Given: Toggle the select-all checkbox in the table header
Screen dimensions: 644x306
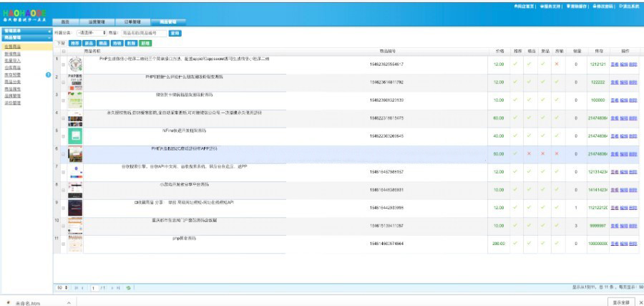Looking at the screenshot, I should click(x=63, y=51).
